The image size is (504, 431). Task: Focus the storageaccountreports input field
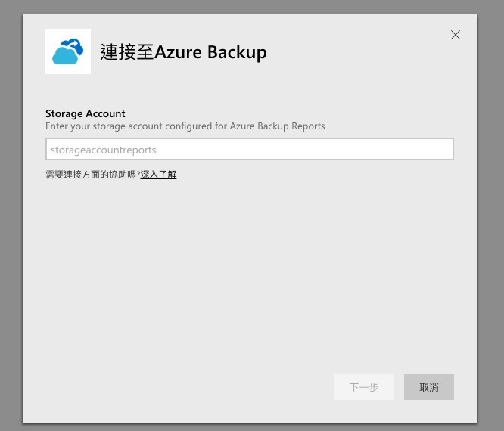click(250, 149)
